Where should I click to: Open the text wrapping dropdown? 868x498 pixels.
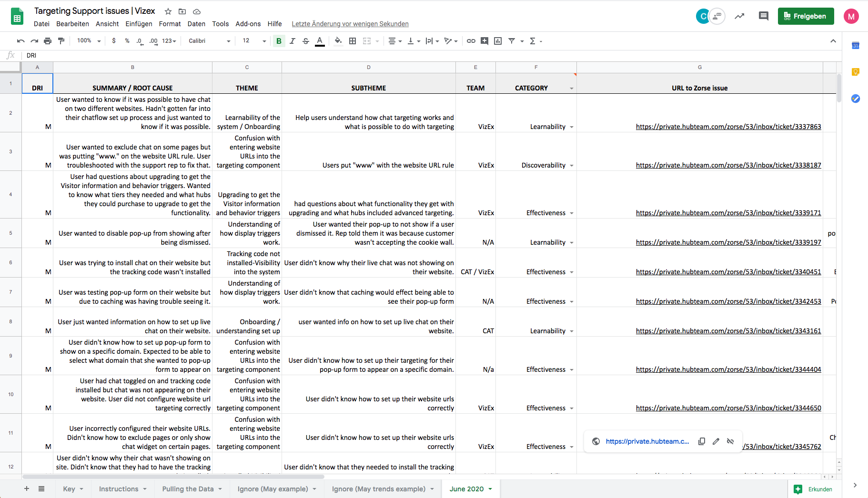coord(432,41)
